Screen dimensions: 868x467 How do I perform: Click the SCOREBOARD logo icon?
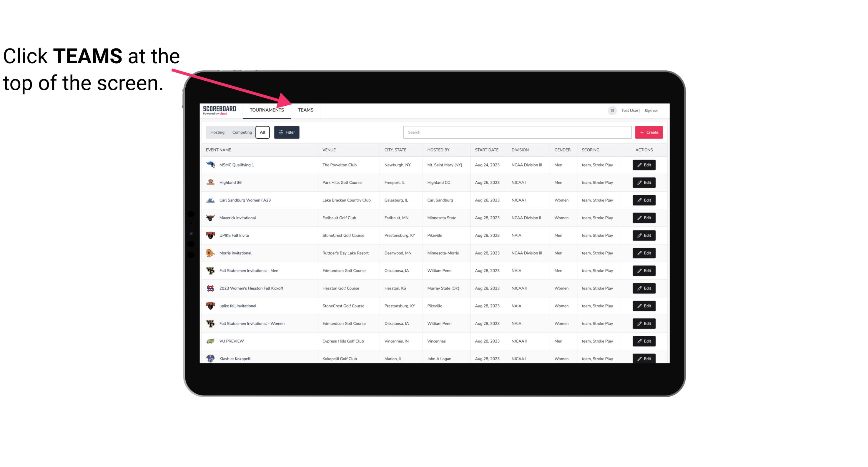219,110
